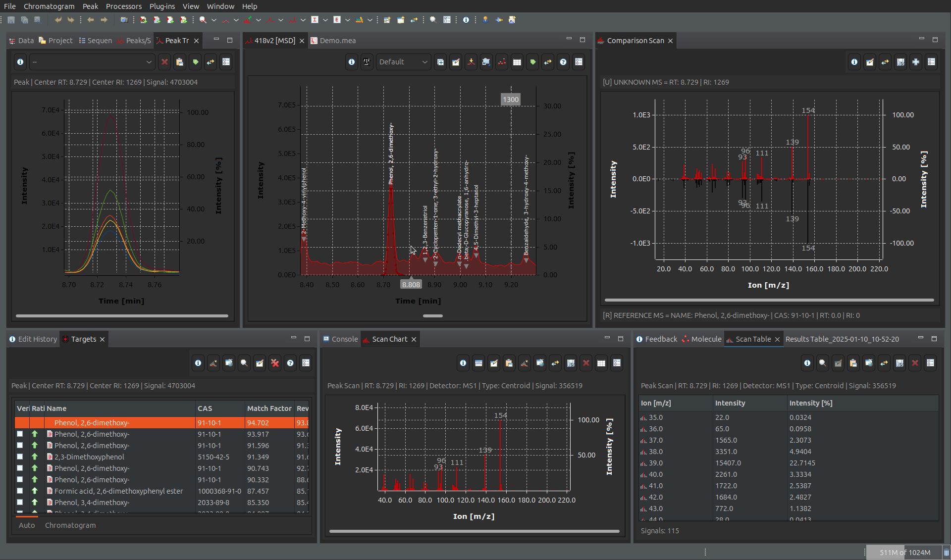This screenshot has width=951, height=560.
Task: Click the magnifier icon in the Targets toolbar
Action: pos(244,363)
